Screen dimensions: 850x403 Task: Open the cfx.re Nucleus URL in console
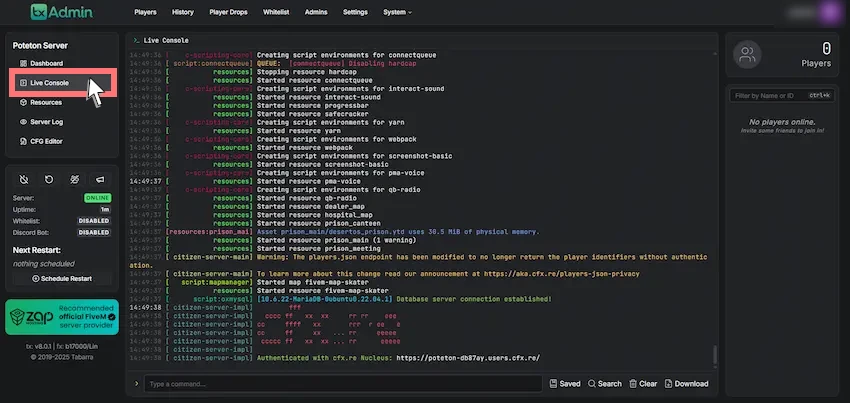[468, 358]
